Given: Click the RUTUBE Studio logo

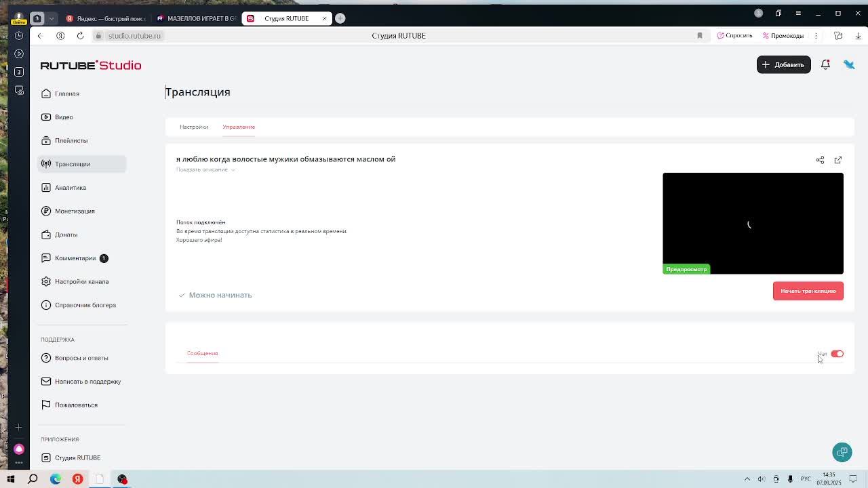Looking at the screenshot, I should point(91,65).
